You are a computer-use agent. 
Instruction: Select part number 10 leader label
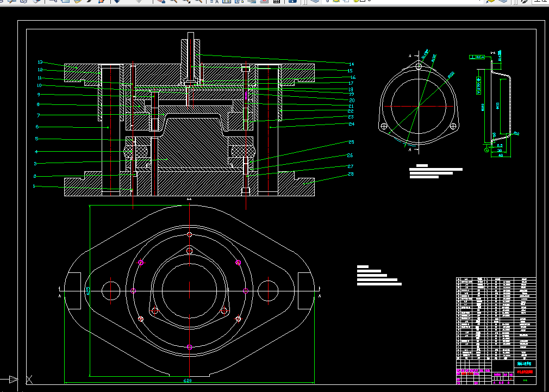[39, 85]
